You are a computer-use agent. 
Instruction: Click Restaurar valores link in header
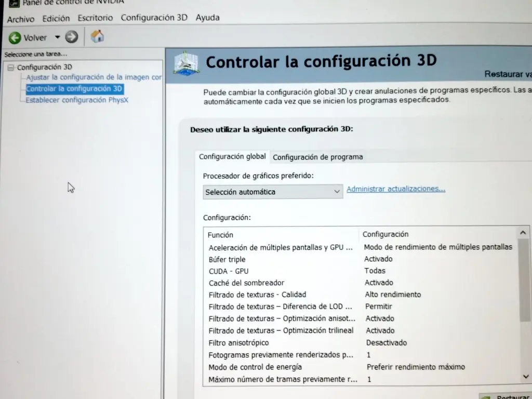click(508, 74)
